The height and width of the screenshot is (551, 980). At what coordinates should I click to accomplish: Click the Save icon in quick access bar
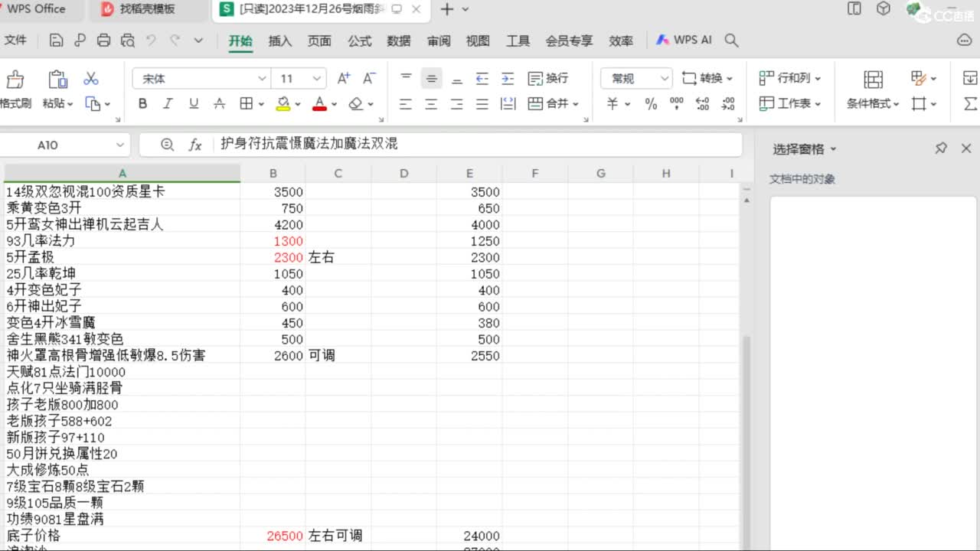pos(56,41)
